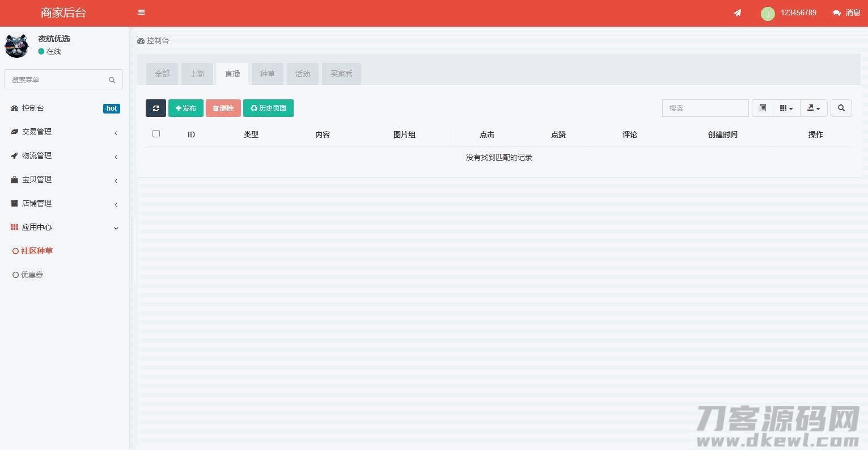Click the table view toggle icon
Image resolution: width=868 pixels, height=450 pixels.
point(763,108)
